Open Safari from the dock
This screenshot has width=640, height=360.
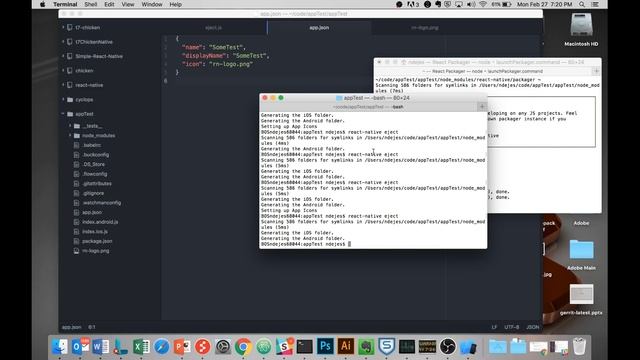[162, 347]
